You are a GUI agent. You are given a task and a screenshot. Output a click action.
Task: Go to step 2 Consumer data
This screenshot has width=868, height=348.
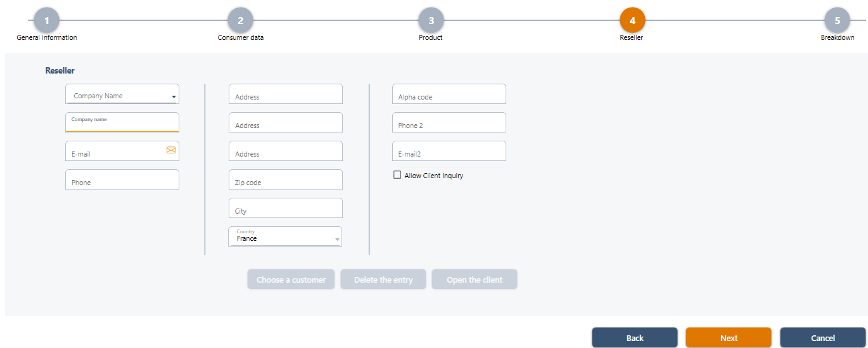[241, 20]
